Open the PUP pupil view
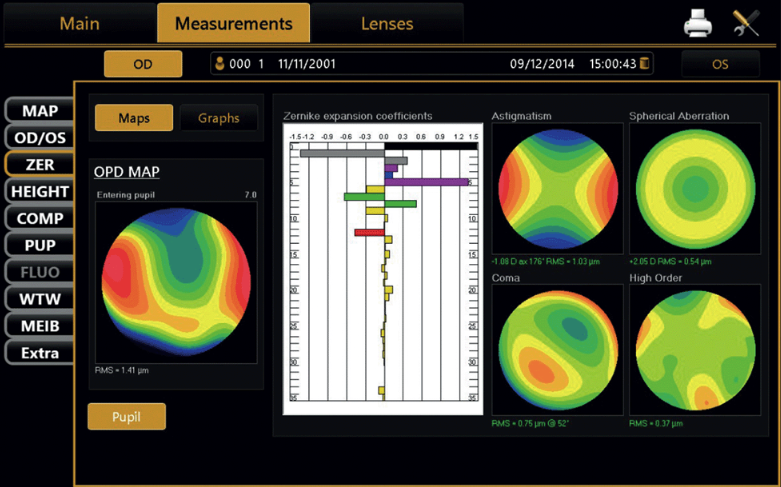Screen dimensions: 781x487 pos(40,245)
